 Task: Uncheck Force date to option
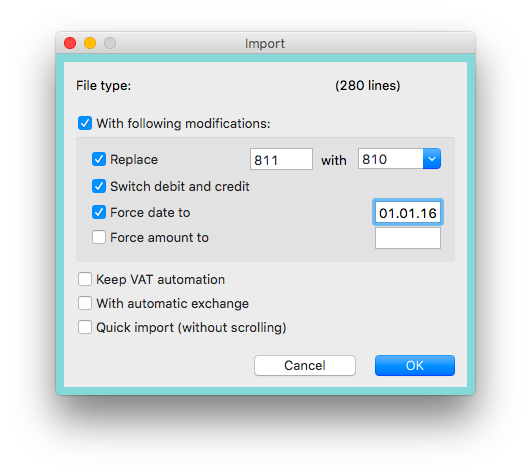tap(99, 212)
